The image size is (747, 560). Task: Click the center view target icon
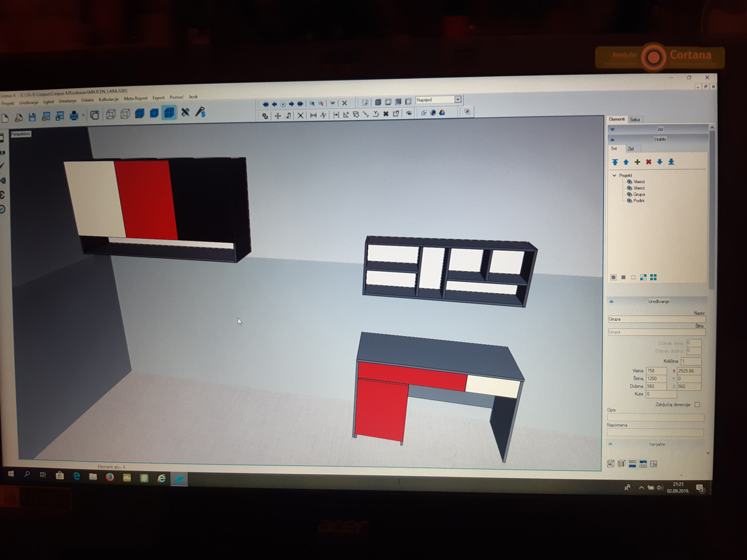tap(283, 104)
